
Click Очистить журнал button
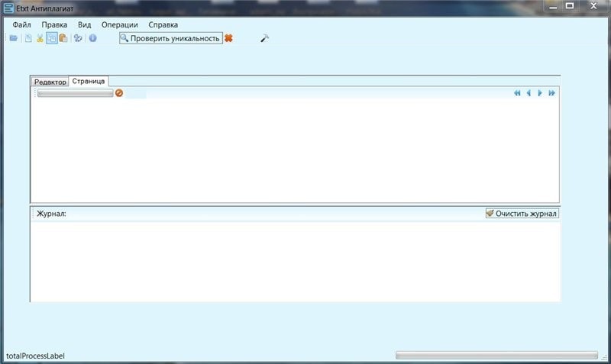pyautogui.click(x=522, y=214)
